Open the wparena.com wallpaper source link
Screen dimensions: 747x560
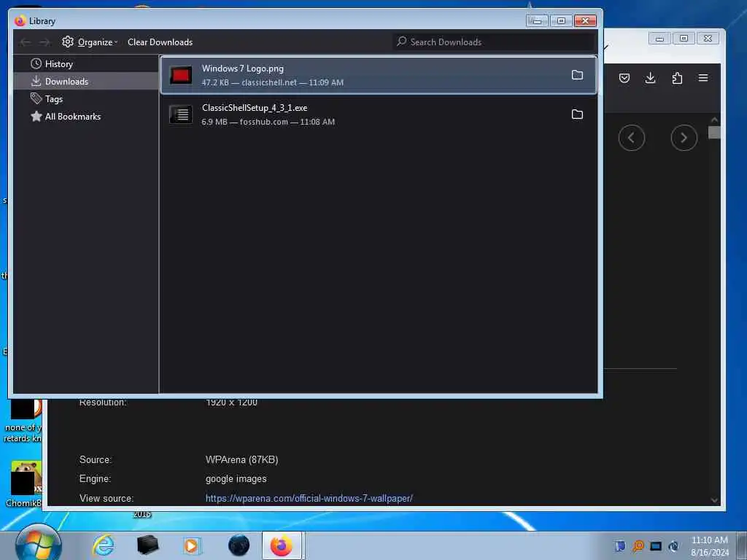[x=309, y=498]
